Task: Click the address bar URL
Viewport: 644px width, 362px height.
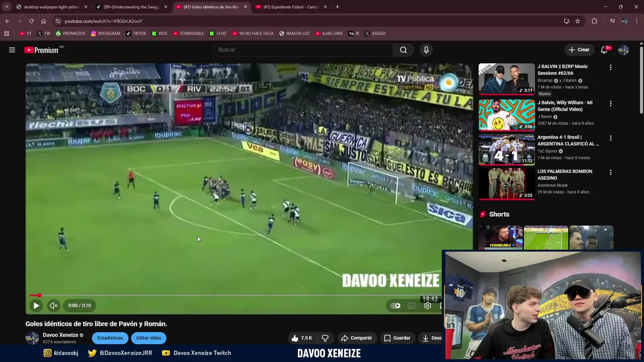Action: [103, 21]
